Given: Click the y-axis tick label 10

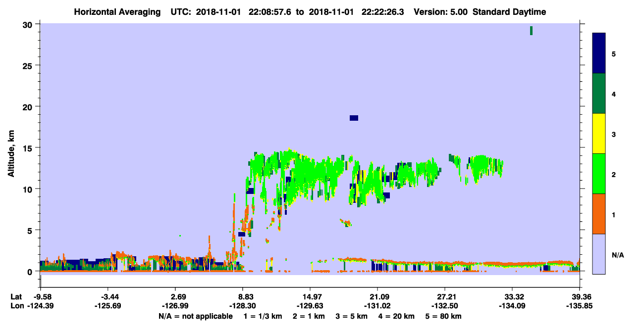Looking at the screenshot, I should (x=29, y=189).
